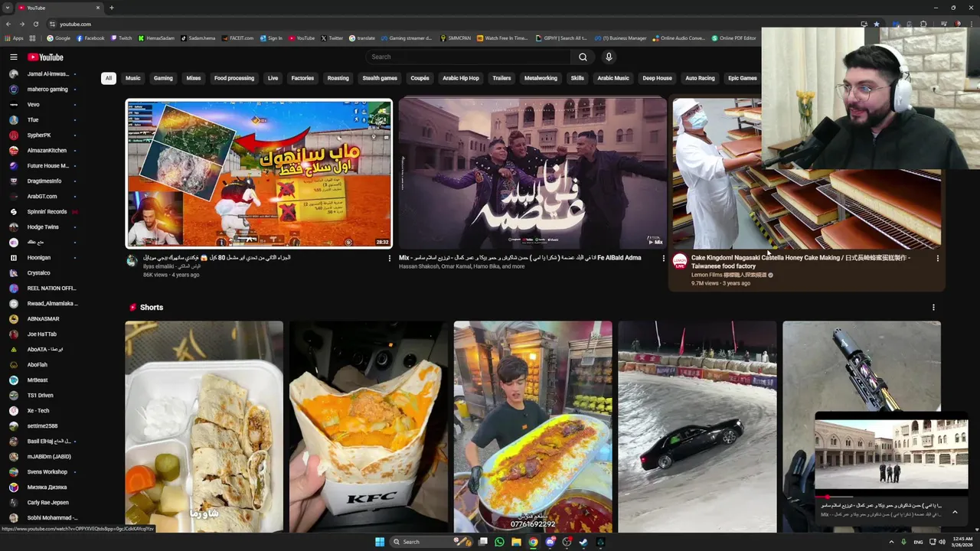The image size is (980, 551).
Task: Open Discord from the taskbar
Action: pyautogui.click(x=550, y=542)
